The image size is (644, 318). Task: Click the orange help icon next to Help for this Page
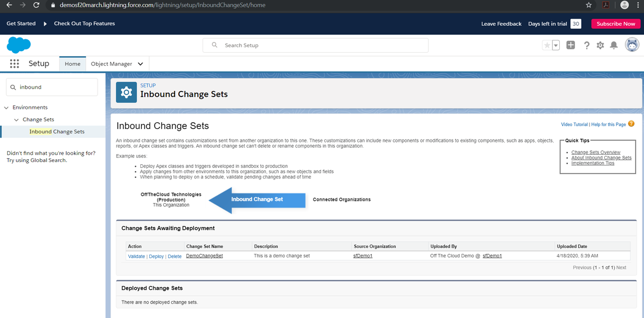631,123
